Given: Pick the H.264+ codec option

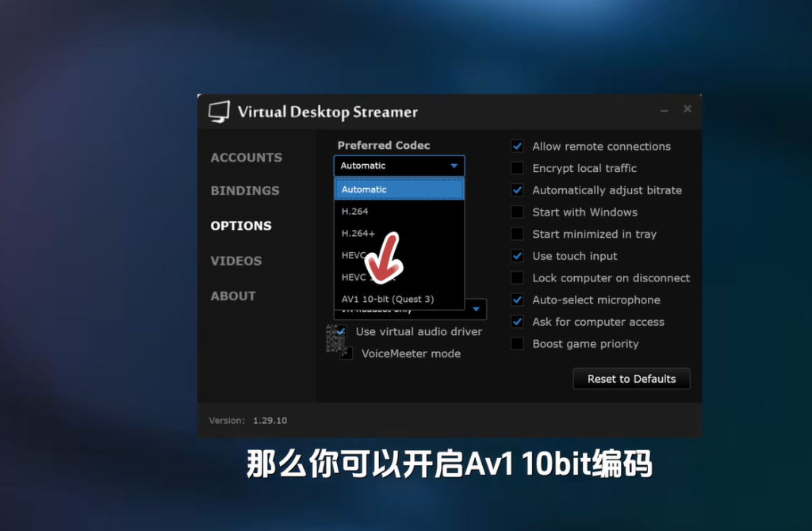Looking at the screenshot, I should [x=400, y=234].
